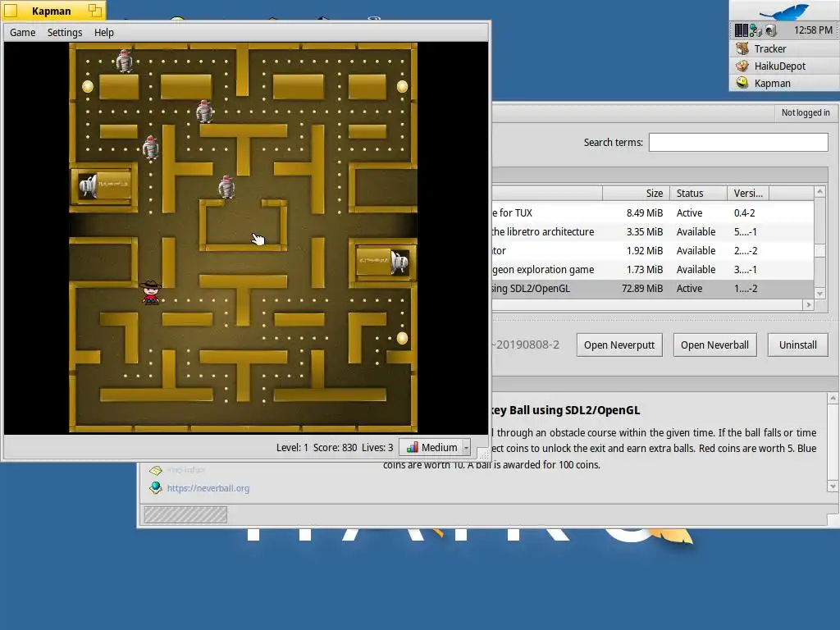
Task: Sort packages by the Size column
Action: (636, 194)
